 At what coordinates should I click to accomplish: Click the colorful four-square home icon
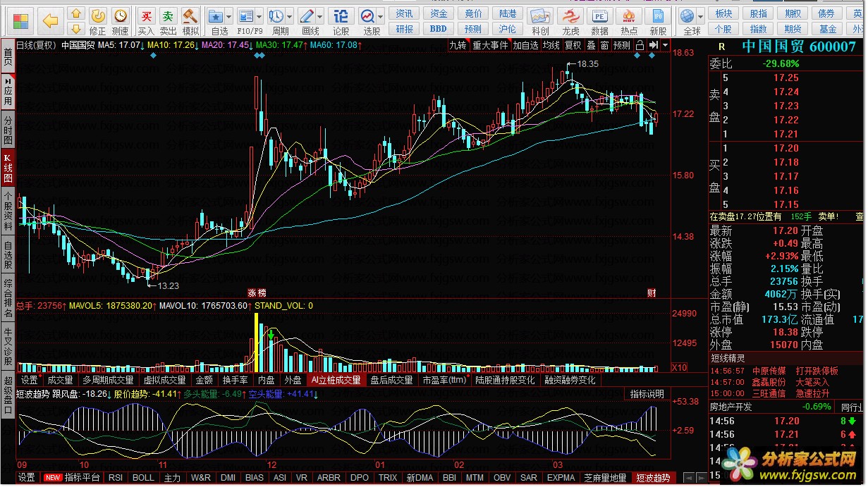(x=22, y=21)
